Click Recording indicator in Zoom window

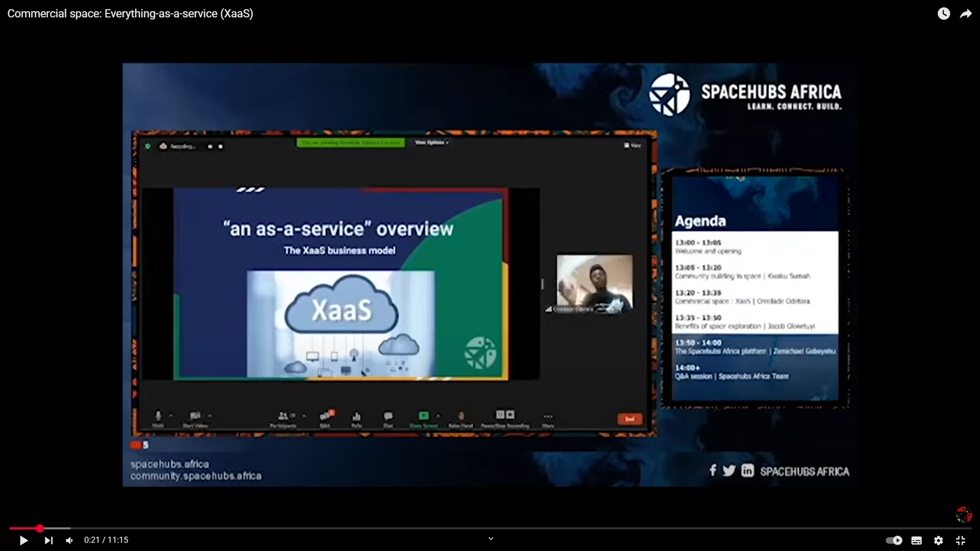[177, 146]
